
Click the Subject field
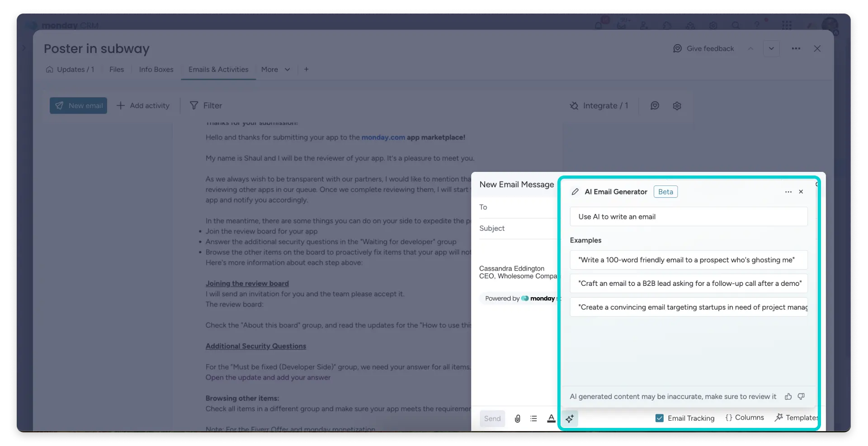518,228
